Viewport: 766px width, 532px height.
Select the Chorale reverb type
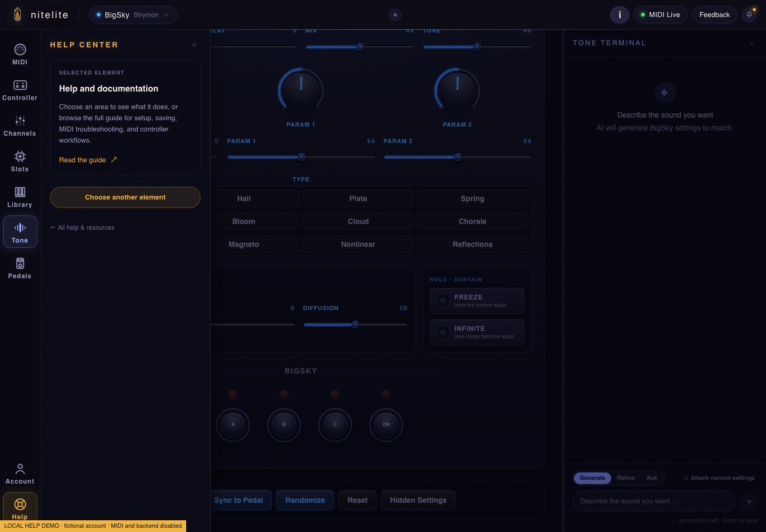[x=473, y=221]
